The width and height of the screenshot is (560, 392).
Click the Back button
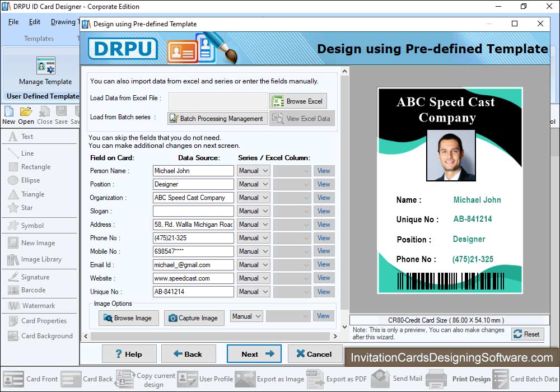(x=188, y=354)
